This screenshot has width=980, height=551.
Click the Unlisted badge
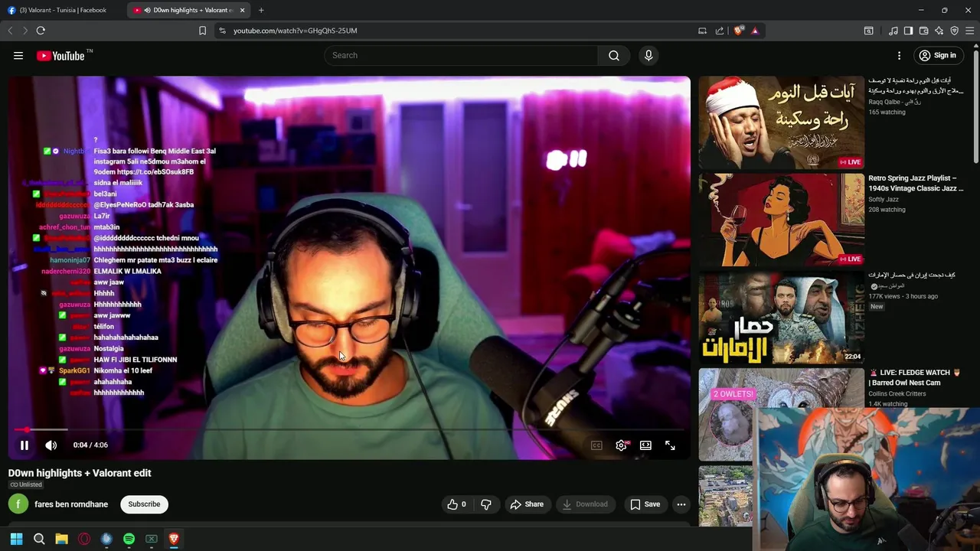point(26,485)
